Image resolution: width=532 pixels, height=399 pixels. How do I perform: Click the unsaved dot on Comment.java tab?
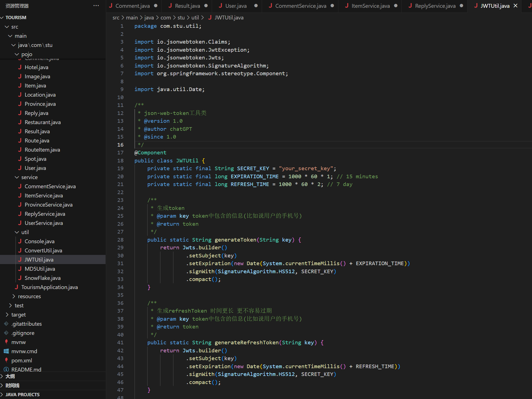(x=156, y=6)
